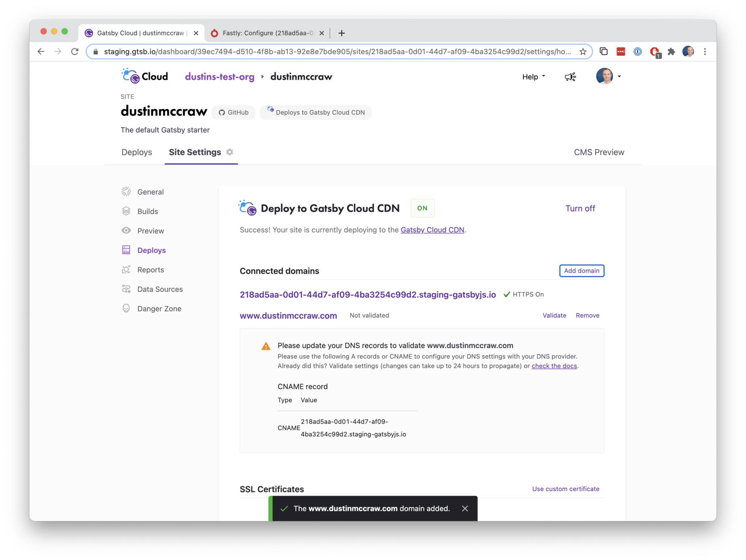Open Preview settings

pos(151,231)
